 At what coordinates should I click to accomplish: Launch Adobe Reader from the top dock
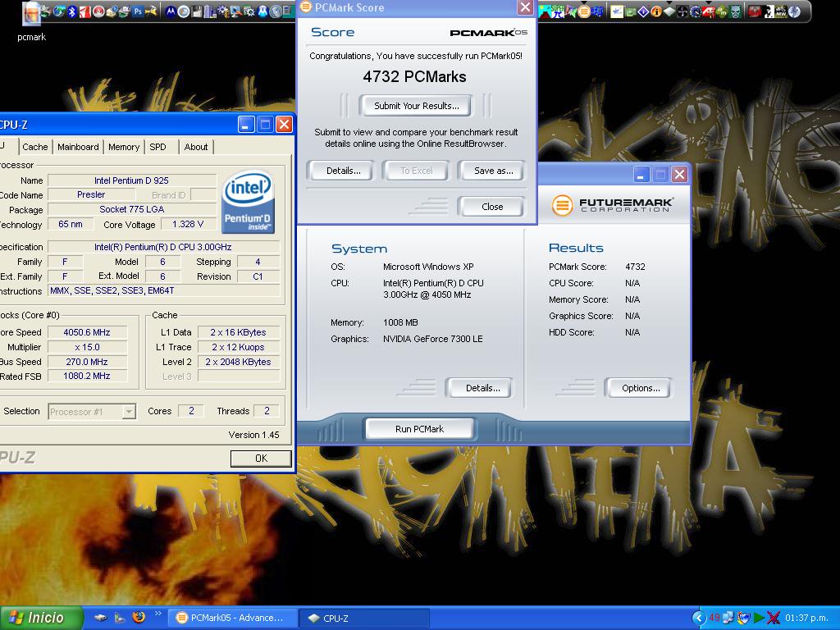click(x=85, y=11)
